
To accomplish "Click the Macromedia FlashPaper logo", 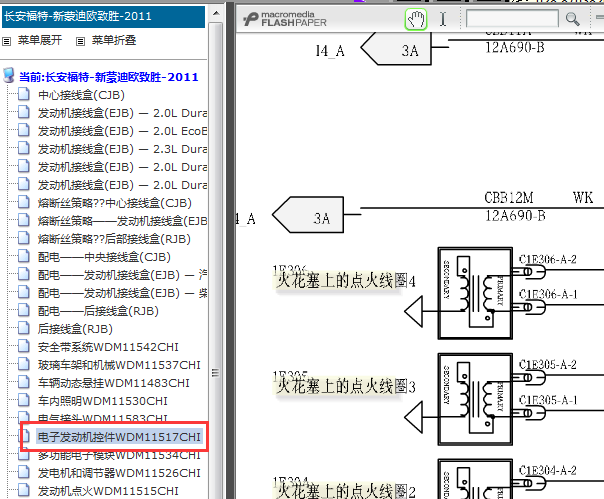I will [x=285, y=19].
